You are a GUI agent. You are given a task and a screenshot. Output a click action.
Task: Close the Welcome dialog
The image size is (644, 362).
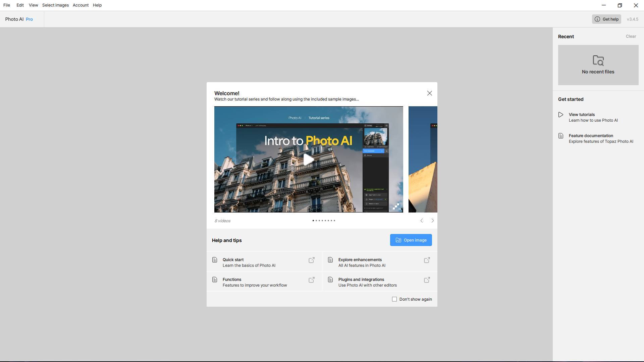click(429, 93)
